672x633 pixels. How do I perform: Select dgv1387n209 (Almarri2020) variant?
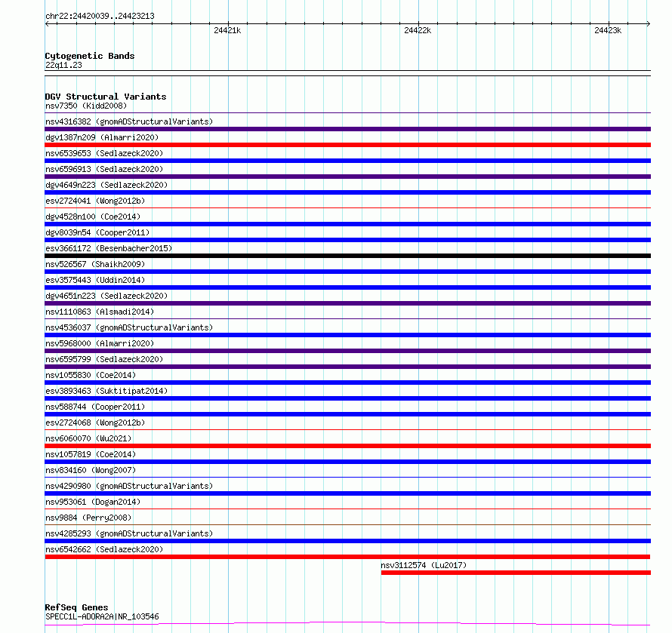click(102, 137)
